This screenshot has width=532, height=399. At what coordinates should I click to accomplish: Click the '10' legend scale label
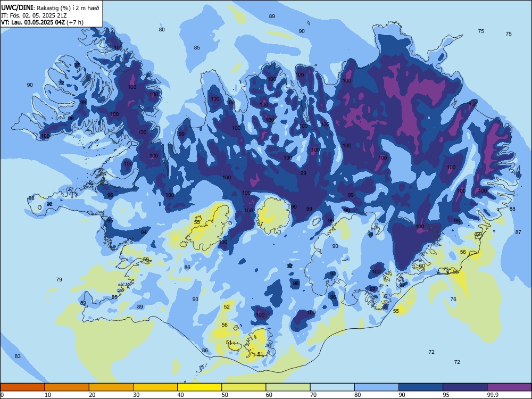[x=48, y=395]
